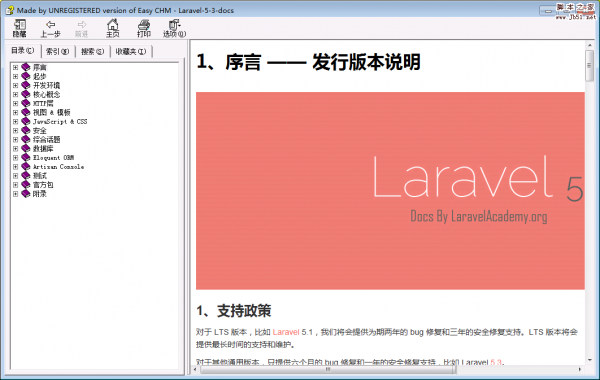The image size is (600, 380).
Task: Click the Laravel 5 banner image
Action: 390,191
